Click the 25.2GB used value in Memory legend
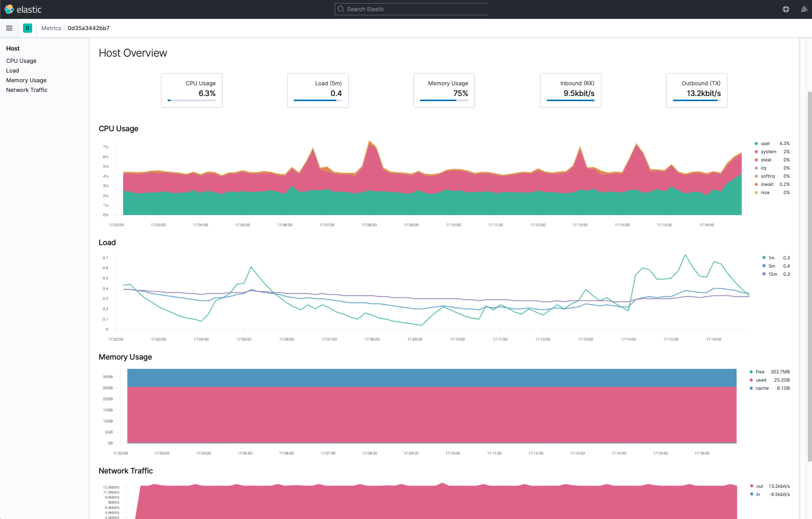The height and width of the screenshot is (519, 812). [x=782, y=380]
